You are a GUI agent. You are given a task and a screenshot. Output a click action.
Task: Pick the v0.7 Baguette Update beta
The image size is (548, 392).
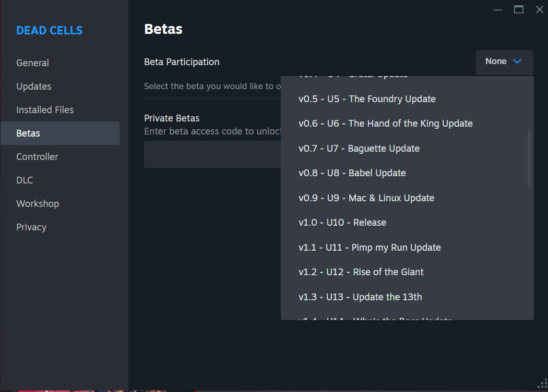359,149
